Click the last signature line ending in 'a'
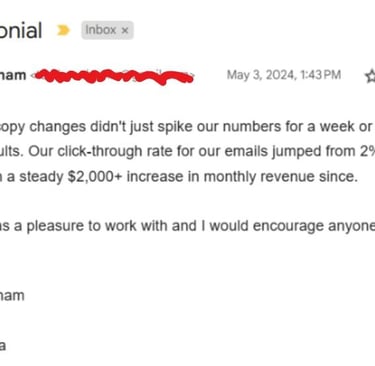 [x=3, y=346]
